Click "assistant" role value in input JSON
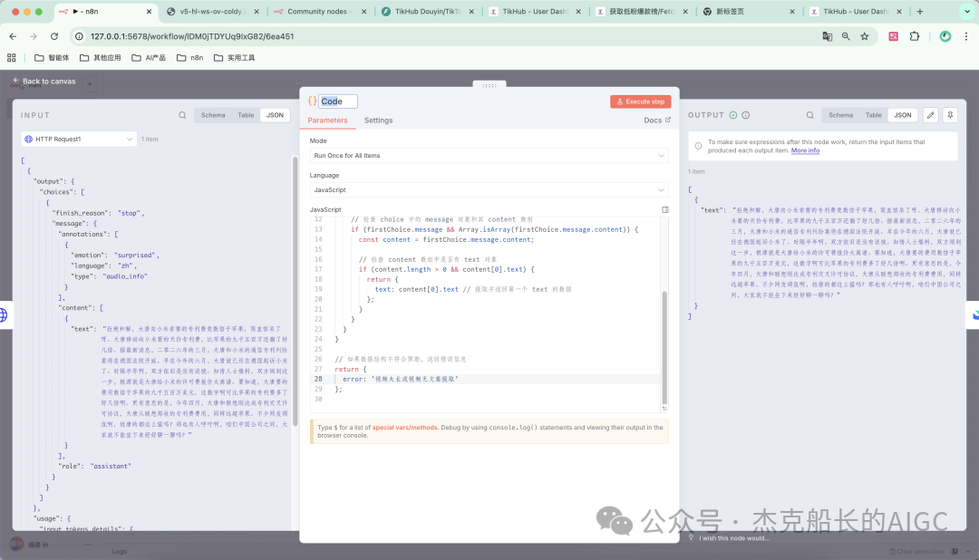 pos(111,466)
